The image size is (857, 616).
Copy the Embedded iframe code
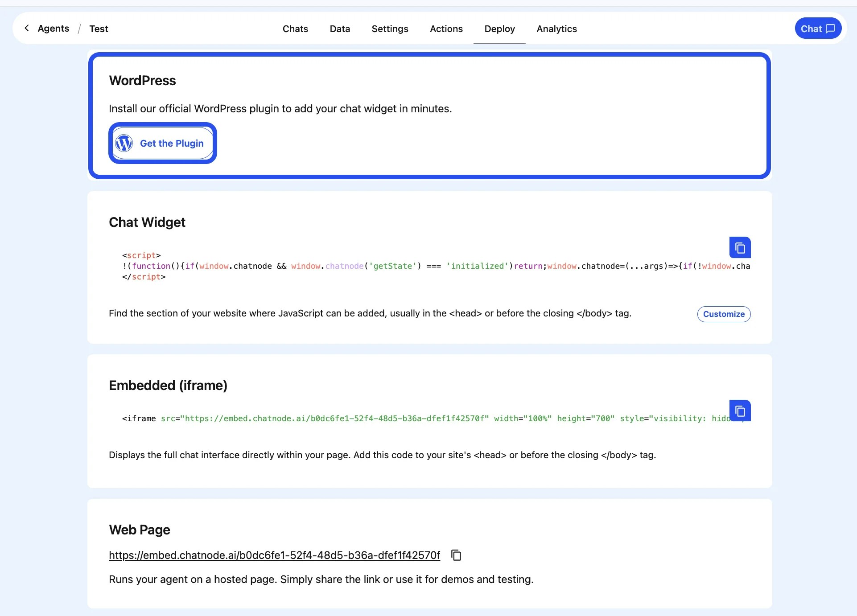740,411
